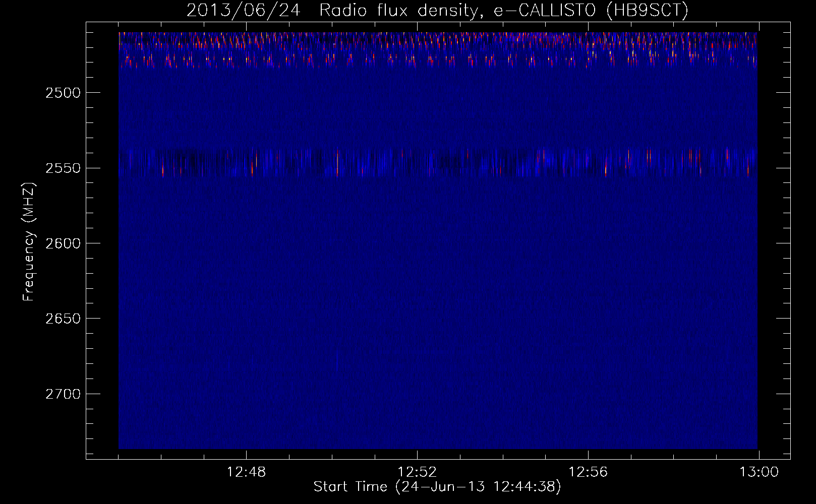Click the plot title "Radio flux density, e-CALLISTO (HB9SCT)"
Screen dimensions: 816x504
(504, 10)
